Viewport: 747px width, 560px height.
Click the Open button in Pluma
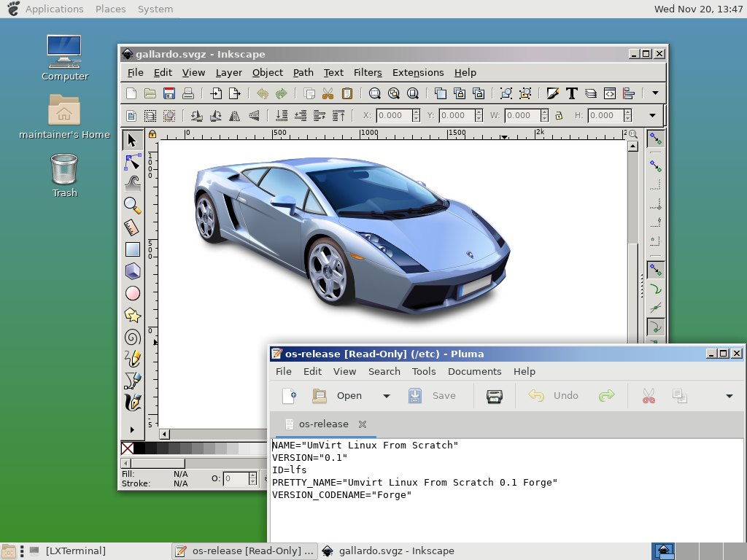tap(338, 396)
